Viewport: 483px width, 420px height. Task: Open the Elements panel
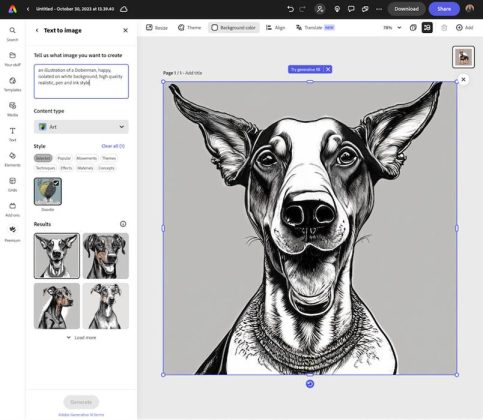click(12, 159)
